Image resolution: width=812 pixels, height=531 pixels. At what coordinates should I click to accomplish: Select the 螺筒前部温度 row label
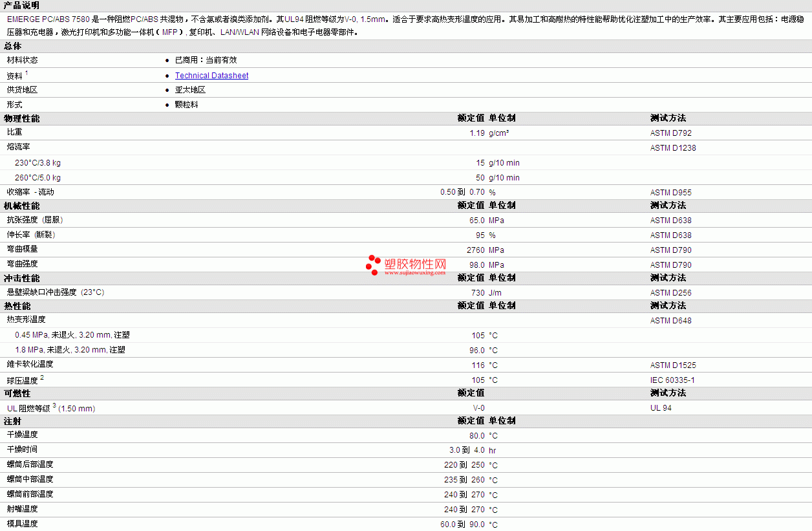[30, 494]
